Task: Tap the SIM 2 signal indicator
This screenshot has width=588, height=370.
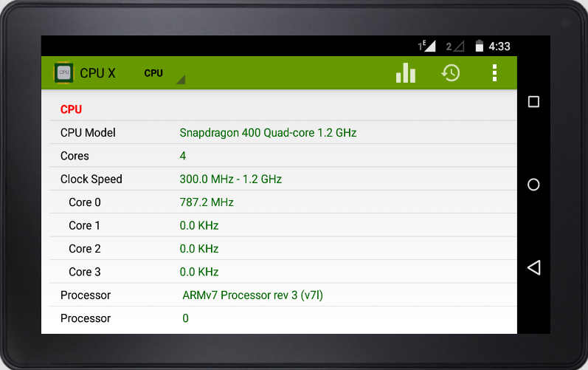Action: pyautogui.click(x=455, y=46)
